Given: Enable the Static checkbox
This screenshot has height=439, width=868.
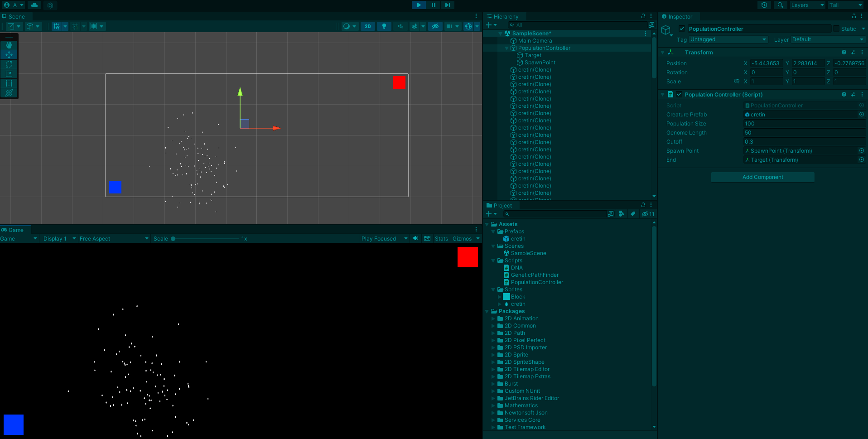Looking at the screenshot, I should click(836, 29).
